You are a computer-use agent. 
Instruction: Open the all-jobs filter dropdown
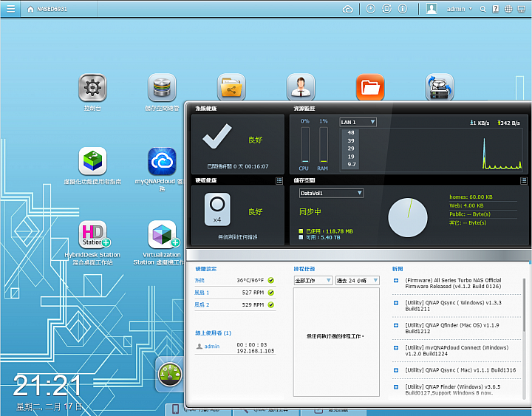[313, 280]
